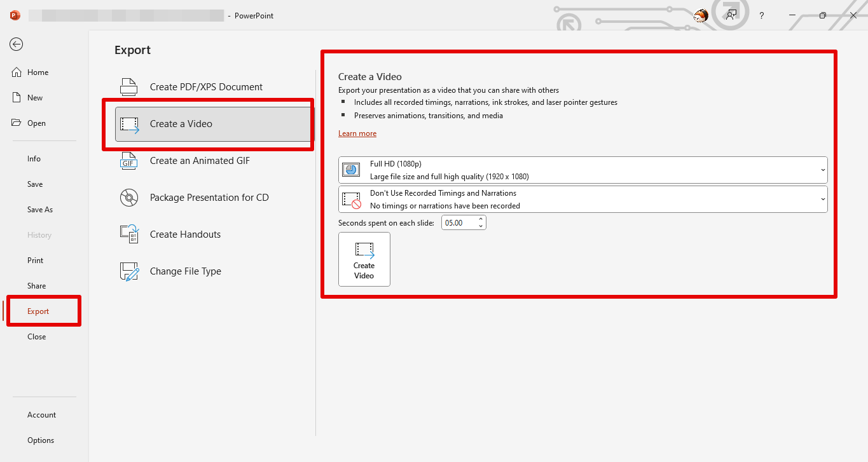Click the back arrow to exit Backstage
Image resolution: width=868 pixels, height=462 pixels.
[x=14, y=44]
